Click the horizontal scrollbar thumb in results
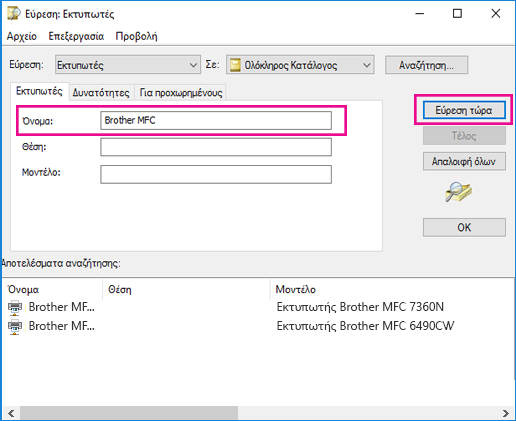This screenshot has height=421, width=516. pyautogui.click(x=129, y=413)
